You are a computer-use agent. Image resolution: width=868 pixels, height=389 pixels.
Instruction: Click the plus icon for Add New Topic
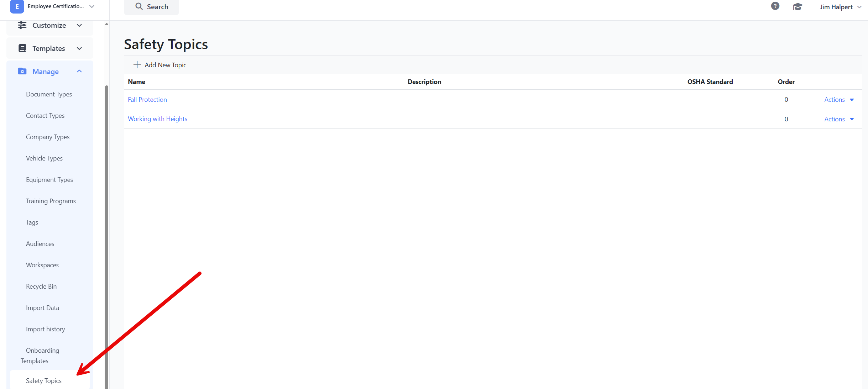(x=137, y=65)
